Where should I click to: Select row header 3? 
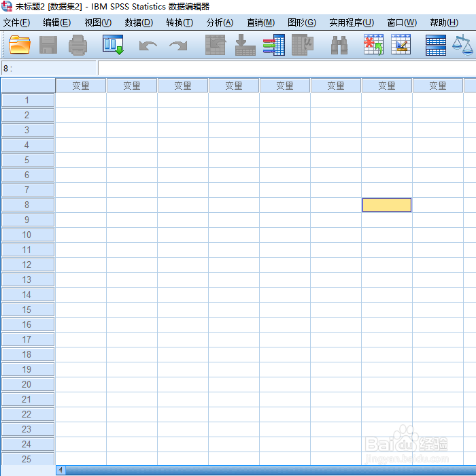pos(28,131)
